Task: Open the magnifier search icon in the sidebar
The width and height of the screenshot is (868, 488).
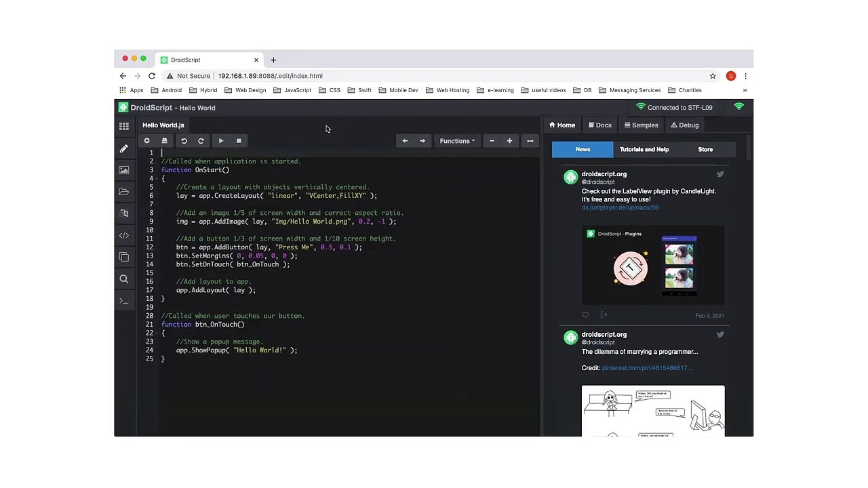Action: [124, 279]
